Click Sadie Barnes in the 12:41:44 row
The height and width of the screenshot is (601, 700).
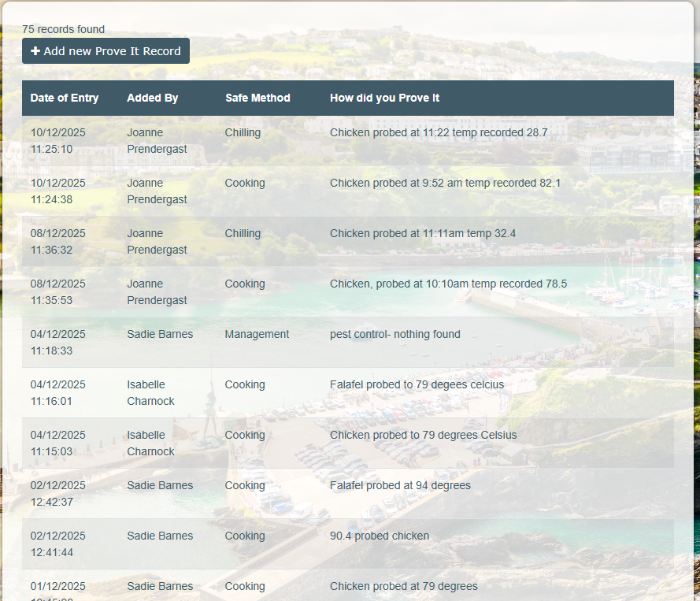[160, 536]
